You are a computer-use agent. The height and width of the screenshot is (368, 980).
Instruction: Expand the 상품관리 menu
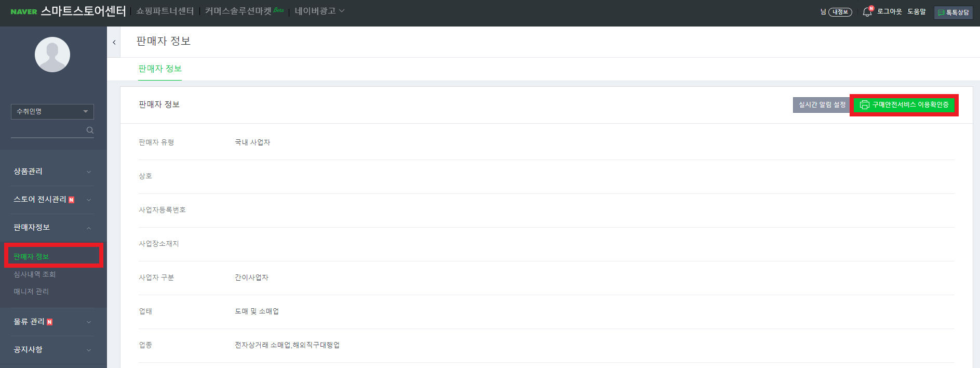pos(52,172)
